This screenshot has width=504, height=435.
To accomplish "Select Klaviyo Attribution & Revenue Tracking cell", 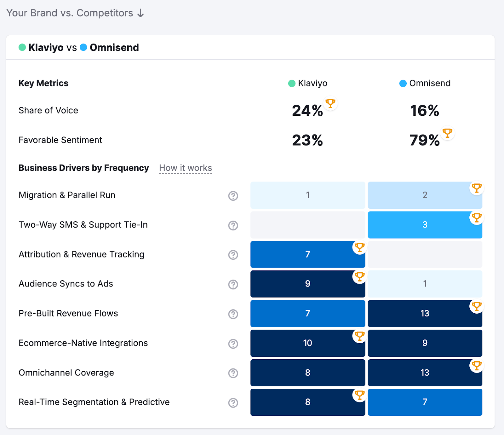I will coord(307,254).
